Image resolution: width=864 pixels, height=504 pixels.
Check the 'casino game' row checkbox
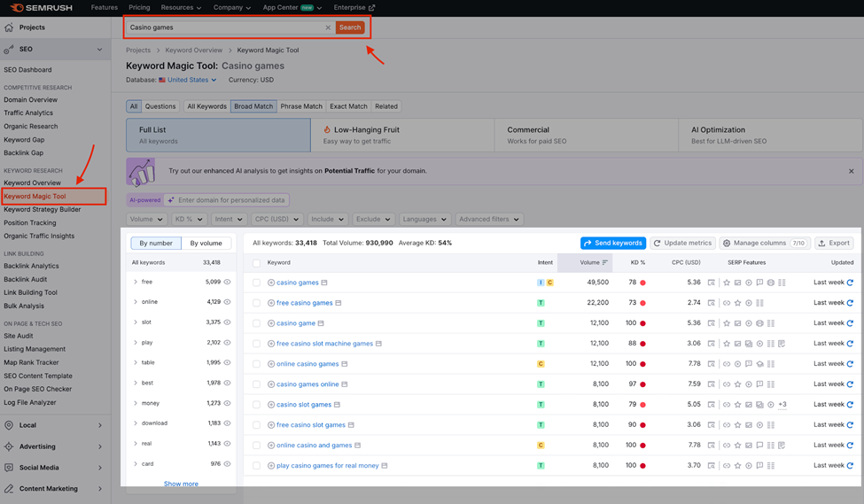(x=256, y=323)
